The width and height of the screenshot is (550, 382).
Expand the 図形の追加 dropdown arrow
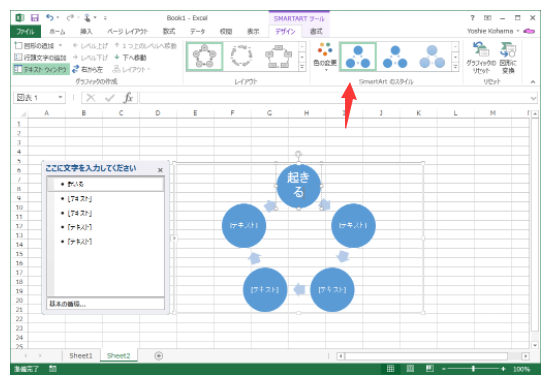[60, 46]
